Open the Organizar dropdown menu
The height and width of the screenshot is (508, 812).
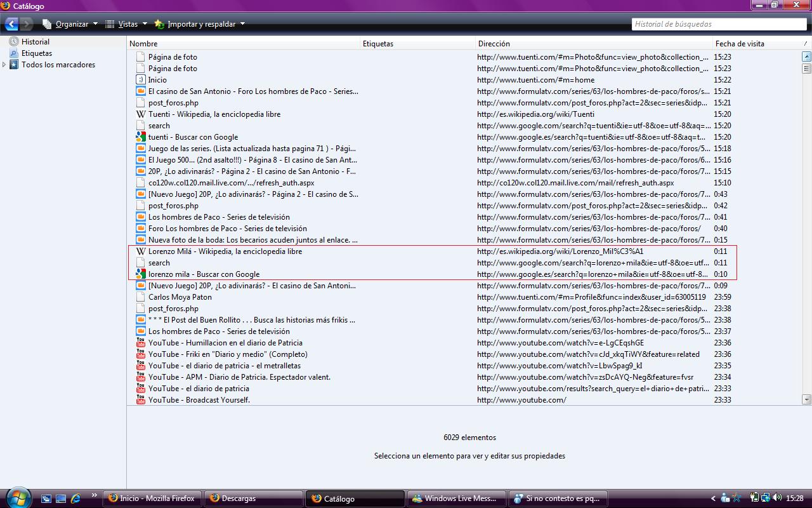pyautogui.click(x=70, y=24)
